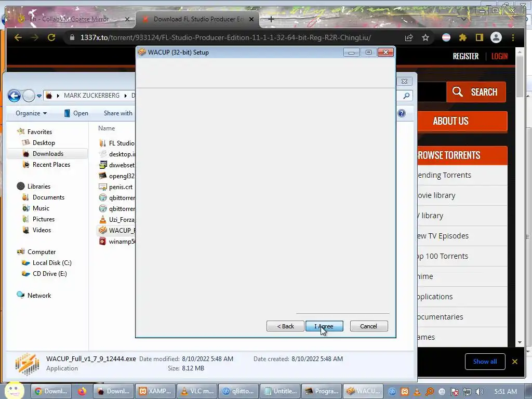Share this page via the share icon
The image size is (532, 399).
[409, 37]
